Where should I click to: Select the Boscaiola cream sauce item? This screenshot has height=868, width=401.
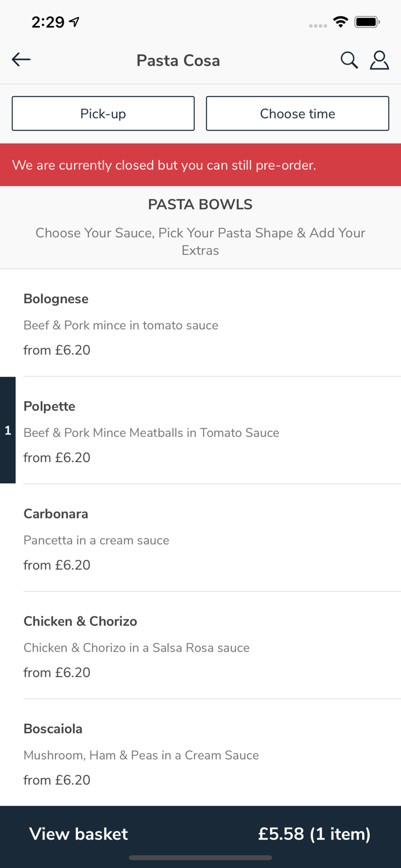(200, 754)
